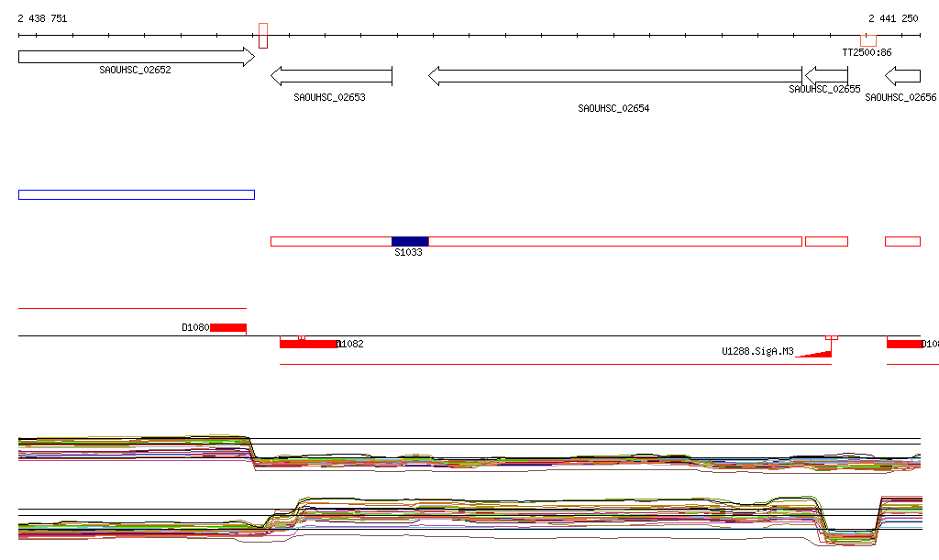Select the dark blue S1033 segment
Viewport: 939px width, 560px height.
tap(410, 242)
